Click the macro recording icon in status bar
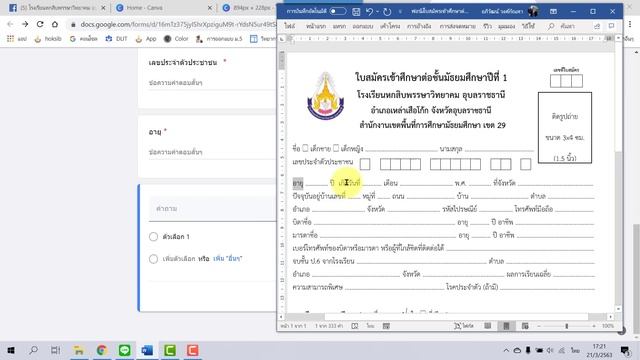The height and width of the screenshot is (360, 640). [386, 326]
